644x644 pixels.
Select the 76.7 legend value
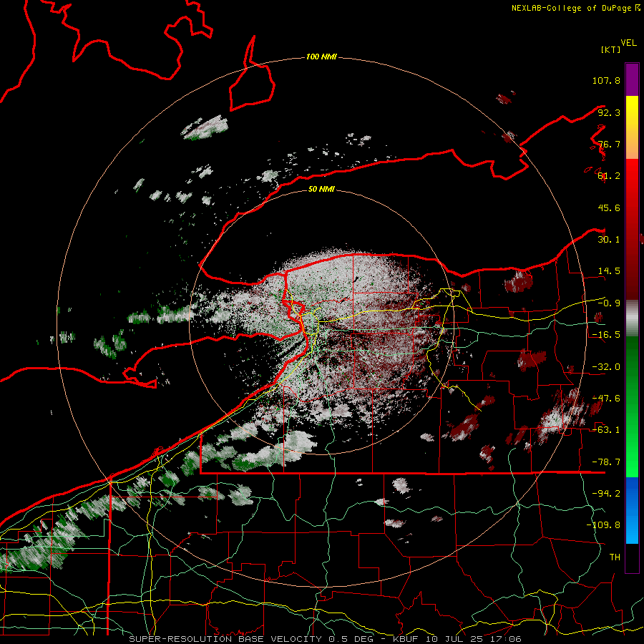tap(609, 144)
